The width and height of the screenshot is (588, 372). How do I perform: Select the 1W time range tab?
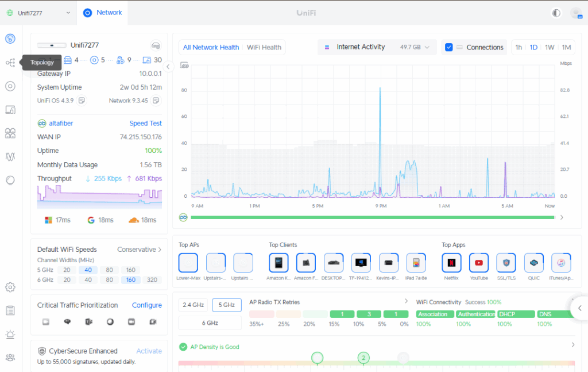click(550, 47)
